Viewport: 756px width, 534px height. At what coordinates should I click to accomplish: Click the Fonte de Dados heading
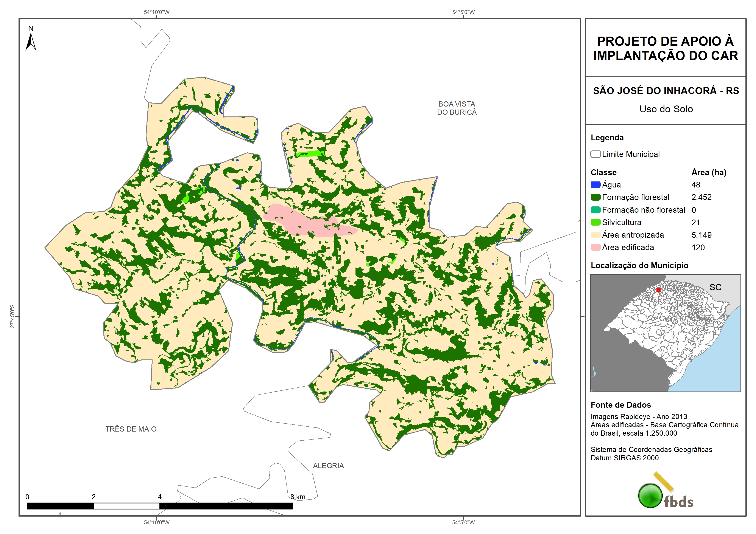(621, 405)
